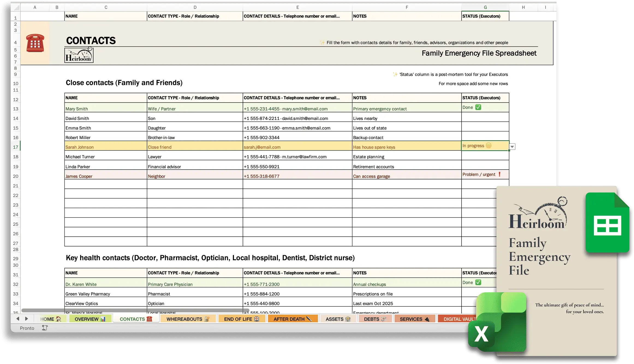Switch to the OVERVIEW sheet tab
634x364 pixels.
[x=90, y=319]
